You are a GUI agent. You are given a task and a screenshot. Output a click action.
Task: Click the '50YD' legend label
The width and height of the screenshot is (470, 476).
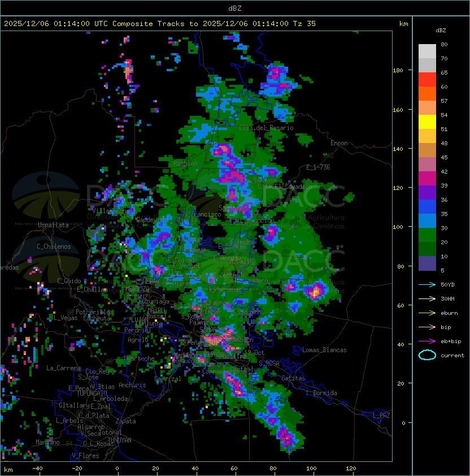[x=447, y=285]
